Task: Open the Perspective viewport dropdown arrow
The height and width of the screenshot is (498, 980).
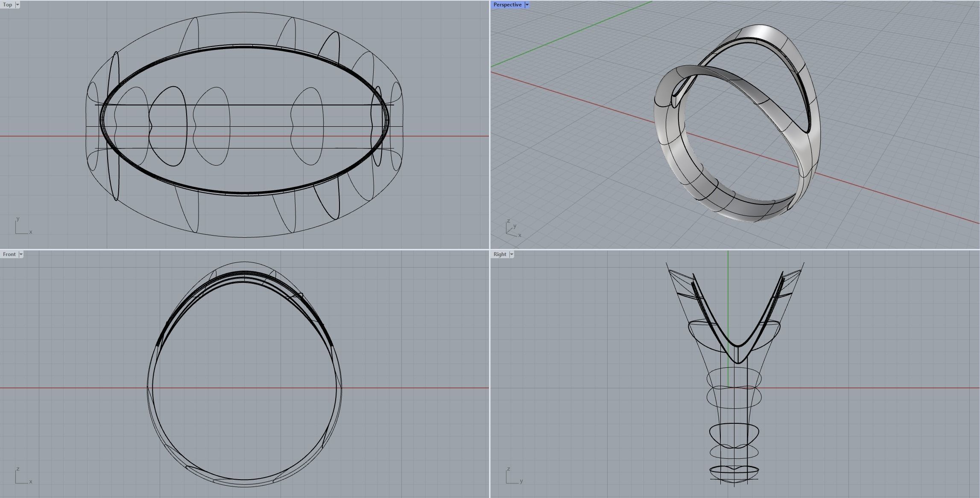Action: (x=527, y=5)
